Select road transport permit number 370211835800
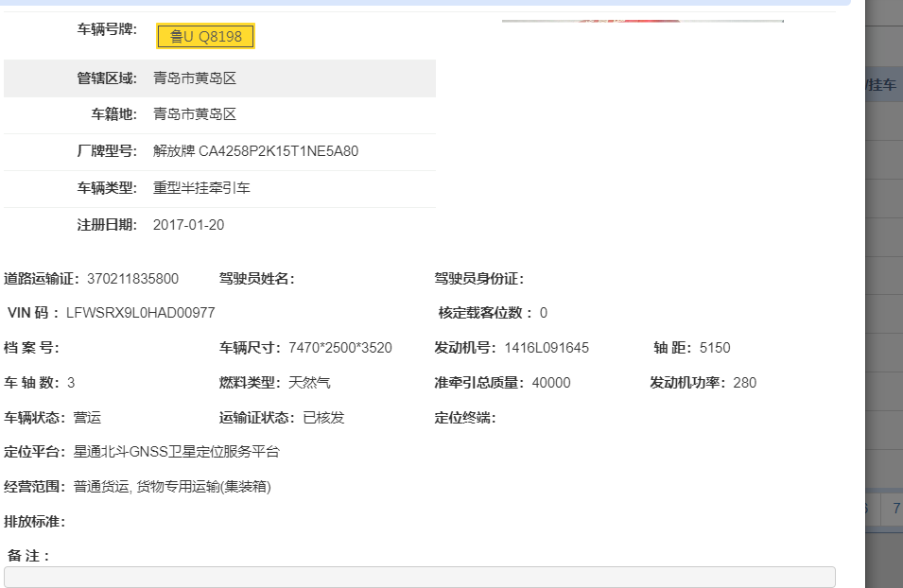 (x=132, y=279)
